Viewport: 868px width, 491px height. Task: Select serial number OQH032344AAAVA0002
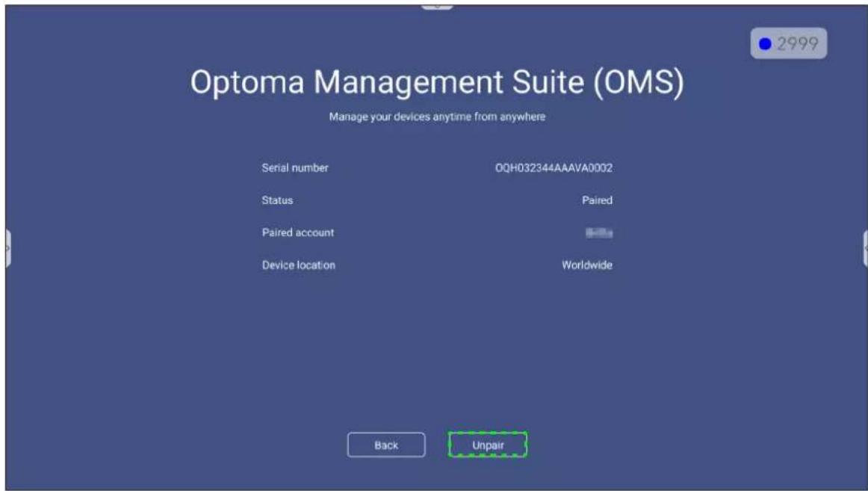[554, 167]
